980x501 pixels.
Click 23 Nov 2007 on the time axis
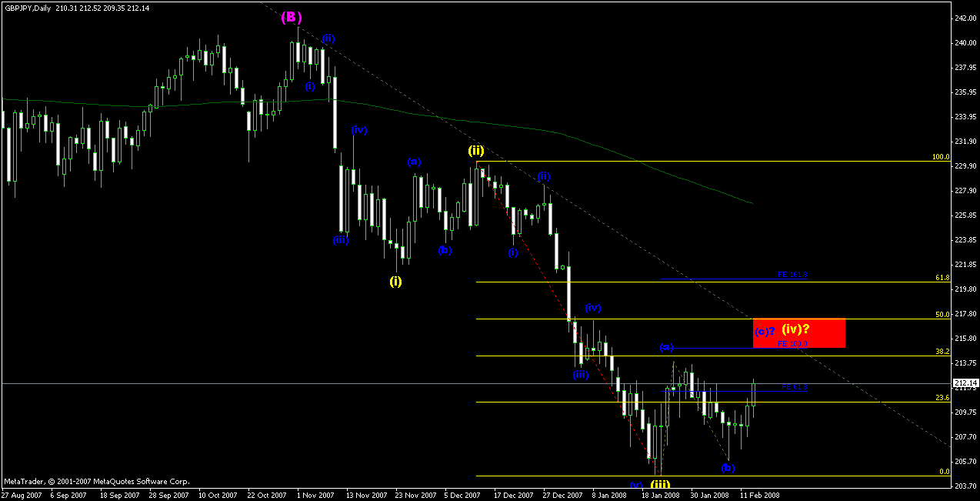[415, 496]
